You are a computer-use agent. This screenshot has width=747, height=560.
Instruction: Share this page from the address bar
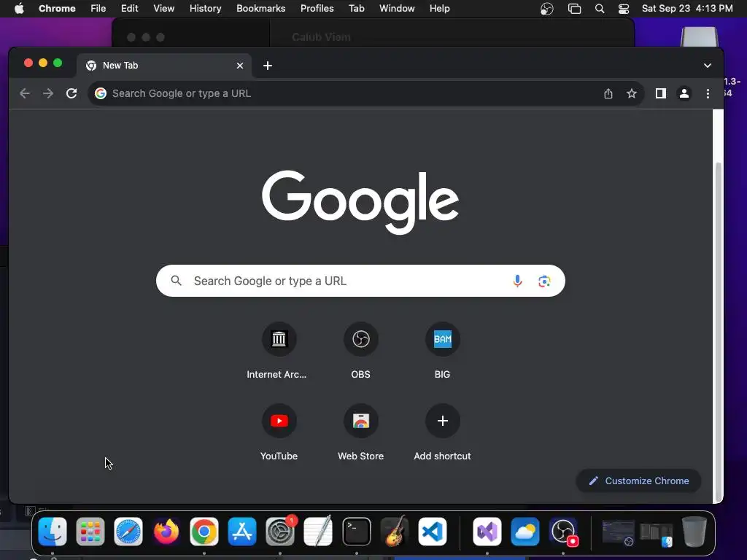coord(608,93)
